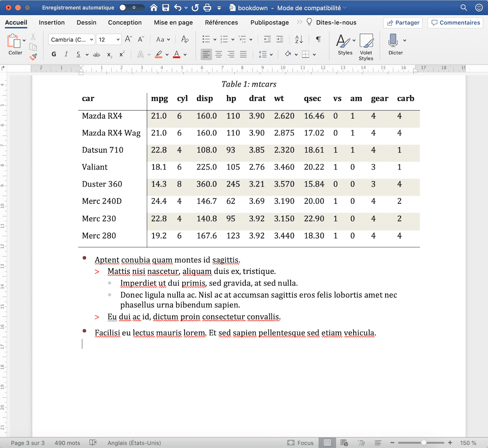Increase paragraph indent

pos(280,39)
